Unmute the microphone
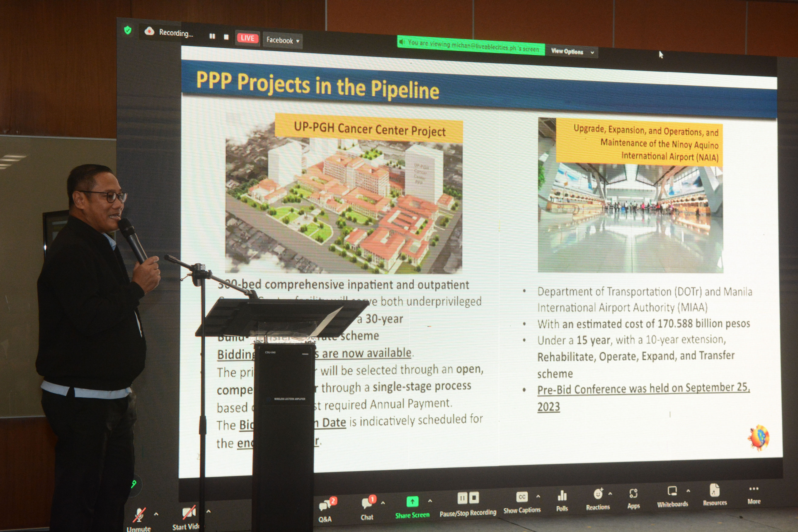 pyautogui.click(x=139, y=519)
